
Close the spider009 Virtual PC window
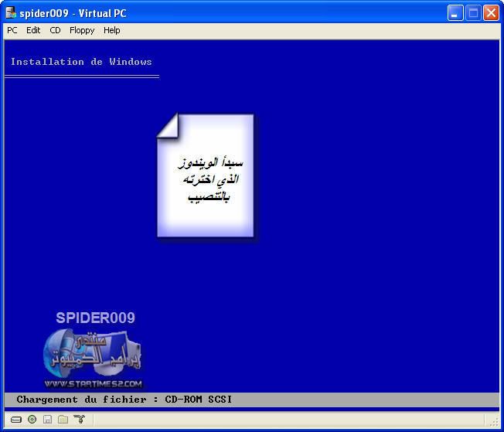point(491,13)
